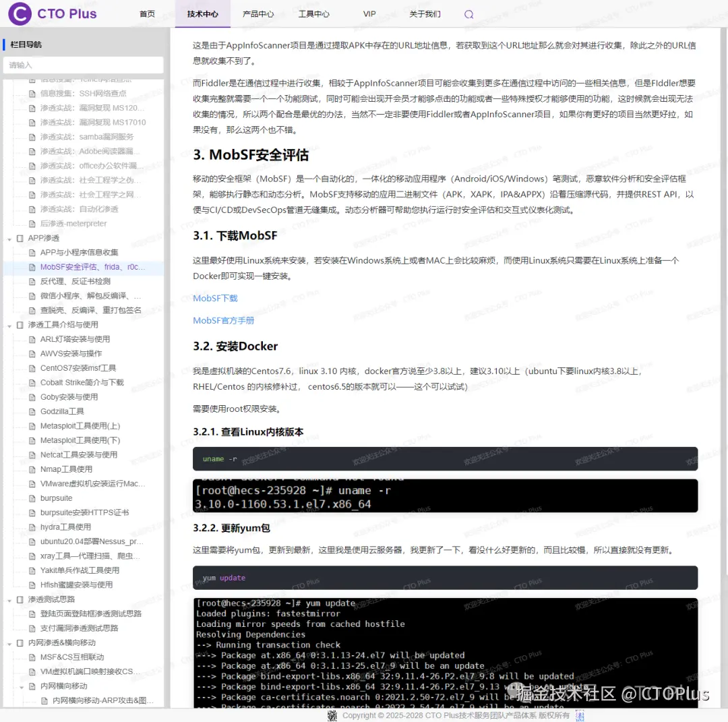Open the MobSF官方手册 link

[223, 320]
